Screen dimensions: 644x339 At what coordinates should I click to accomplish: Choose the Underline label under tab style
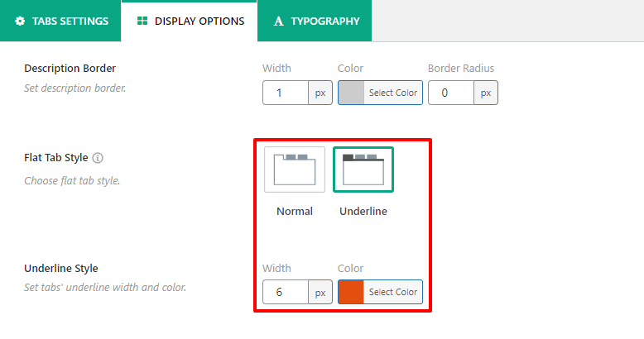363,211
